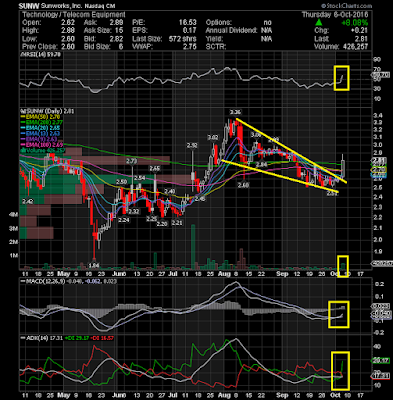393x400 pixels.
Task: Select the Chg value +0.21
Action: [x=360, y=31]
